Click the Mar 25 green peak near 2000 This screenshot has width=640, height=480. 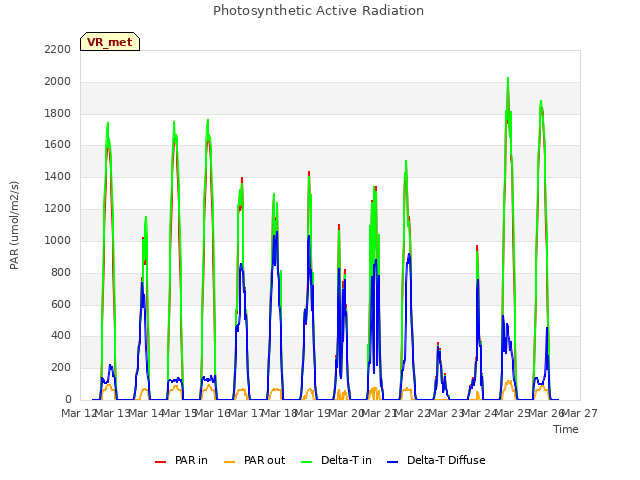[x=508, y=78]
